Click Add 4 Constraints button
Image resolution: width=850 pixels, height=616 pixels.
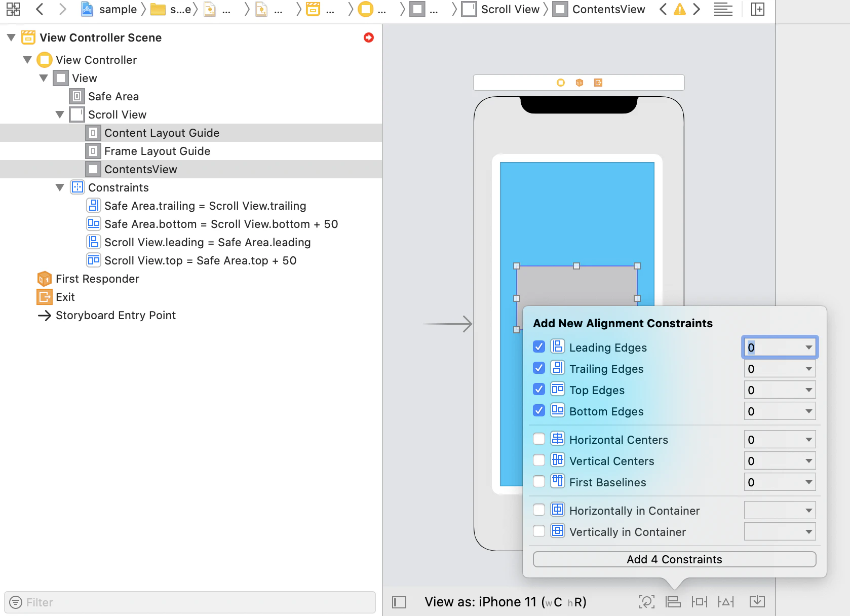[674, 559]
